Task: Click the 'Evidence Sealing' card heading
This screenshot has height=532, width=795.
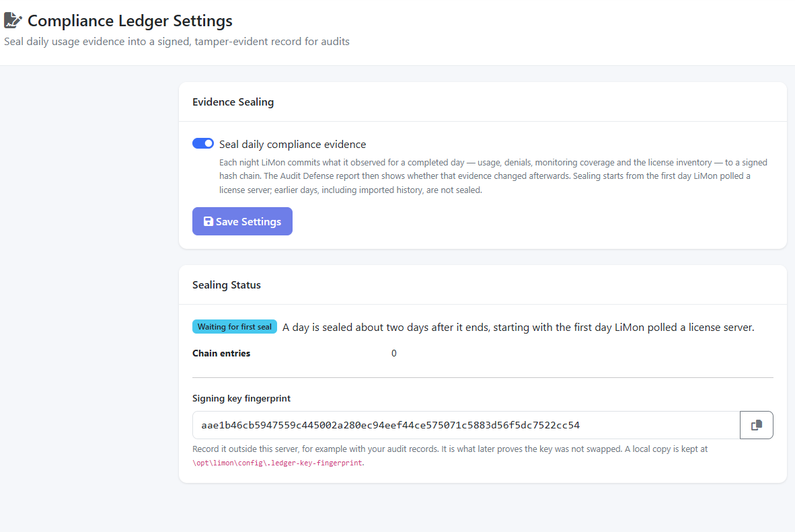Action: click(x=233, y=102)
